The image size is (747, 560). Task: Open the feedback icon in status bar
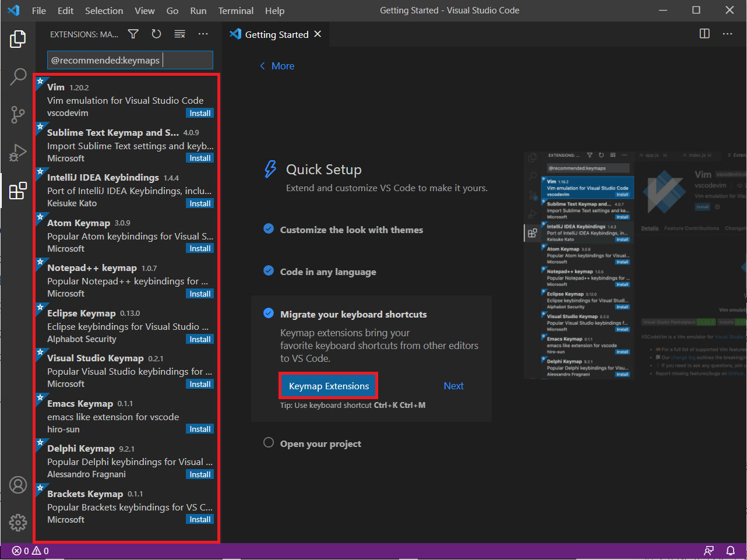point(709,551)
